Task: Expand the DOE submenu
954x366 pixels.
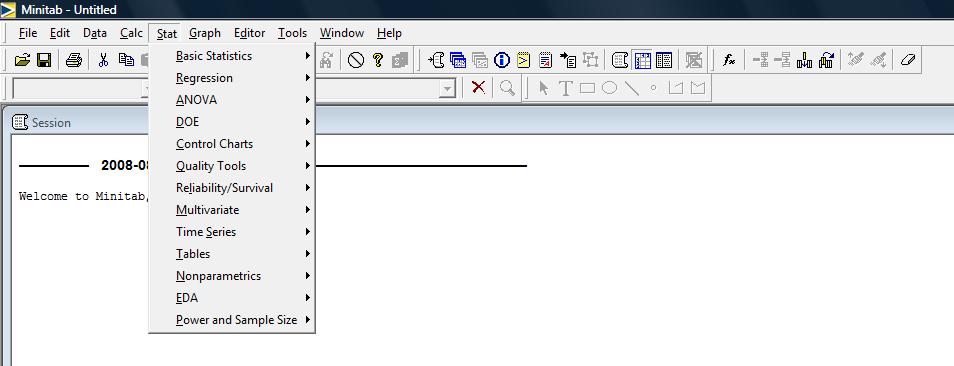Action: [x=232, y=122]
